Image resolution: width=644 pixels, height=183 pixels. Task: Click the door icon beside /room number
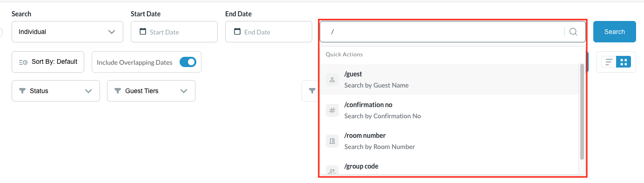[332, 141]
